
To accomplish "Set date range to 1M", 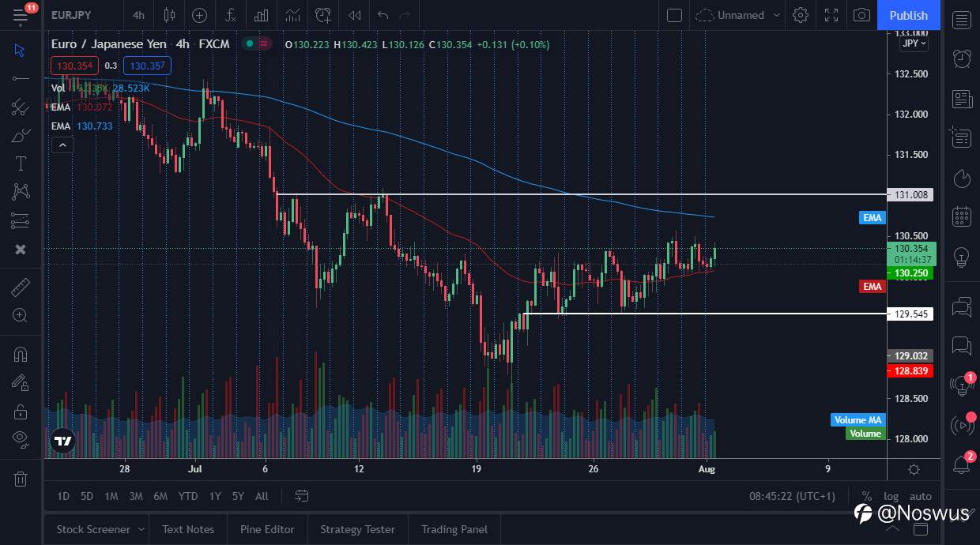I will [x=111, y=496].
